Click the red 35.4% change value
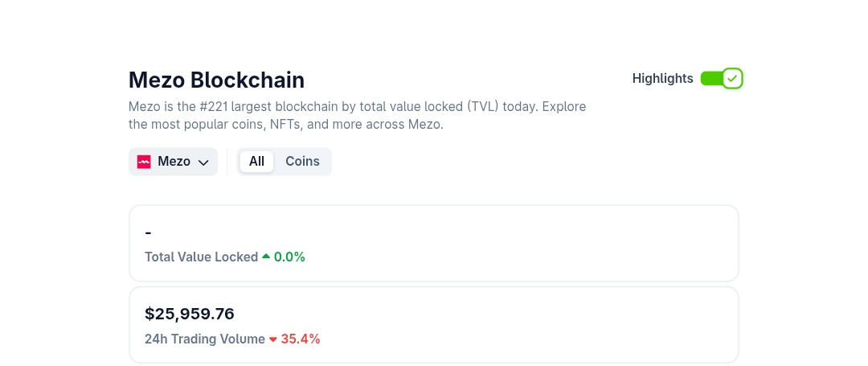This screenshot has width=868, height=366. (x=301, y=339)
